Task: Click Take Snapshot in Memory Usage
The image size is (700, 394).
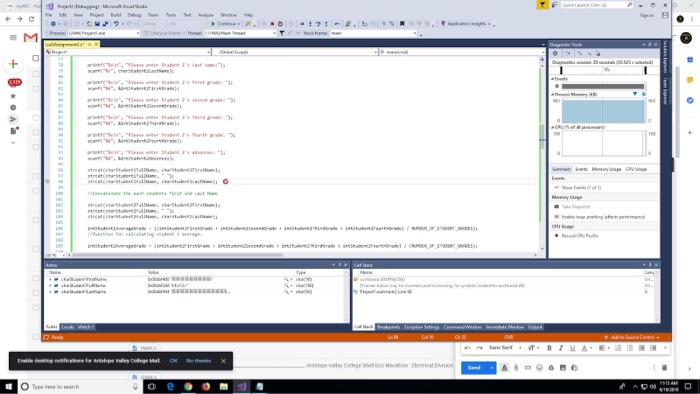Action: click(575, 207)
